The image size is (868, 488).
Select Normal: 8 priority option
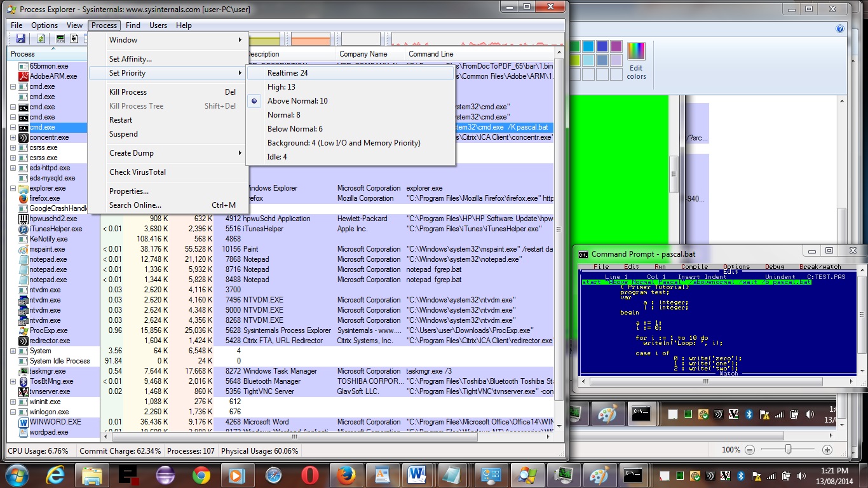(283, 115)
